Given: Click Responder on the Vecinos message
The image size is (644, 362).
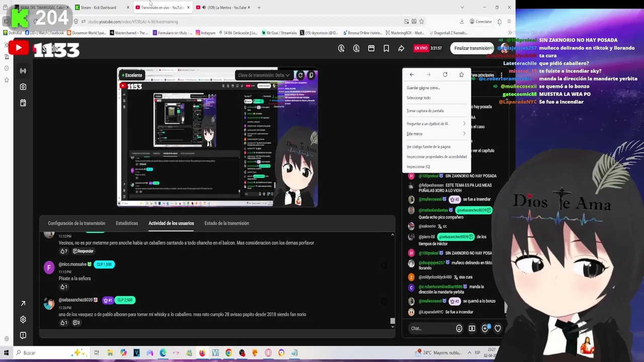Looking at the screenshot, I should (x=83, y=251).
